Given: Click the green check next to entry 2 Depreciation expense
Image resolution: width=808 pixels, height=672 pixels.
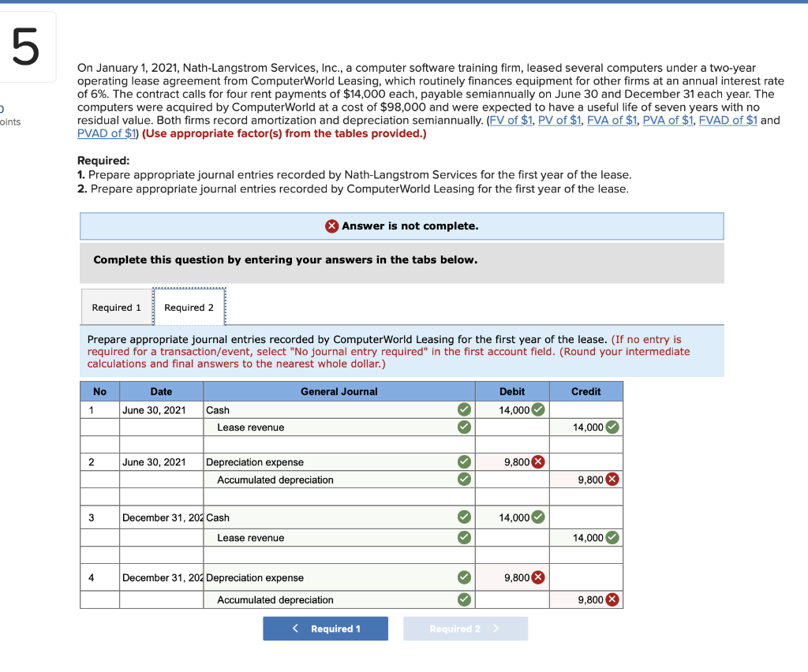Looking at the screenshot, I should [x=464, y=462].
